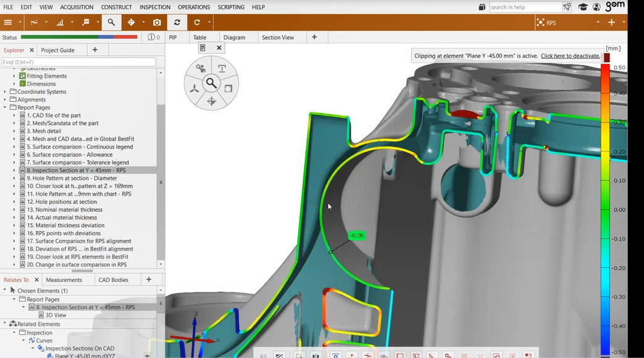The height and width of the screenshot is (358, 644).
Task: Collapse the Report Pages tree node
Action: (6, 108)
